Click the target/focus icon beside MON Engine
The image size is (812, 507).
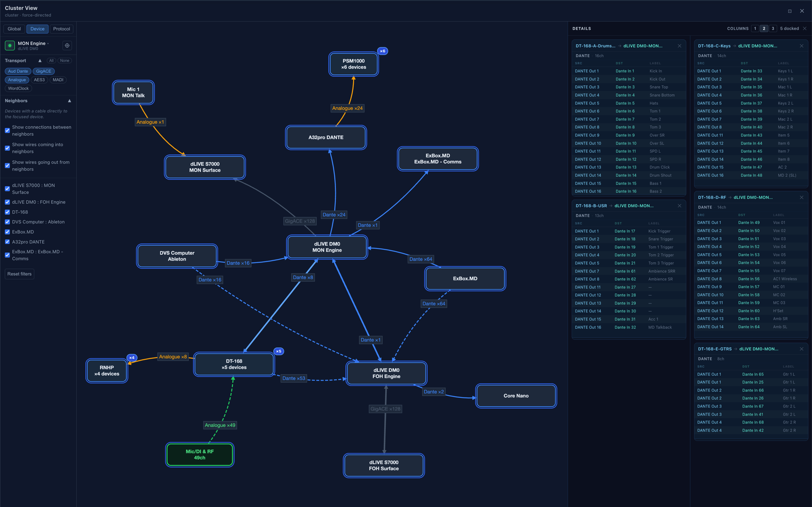pyautogui.click(x=67, y=45)
